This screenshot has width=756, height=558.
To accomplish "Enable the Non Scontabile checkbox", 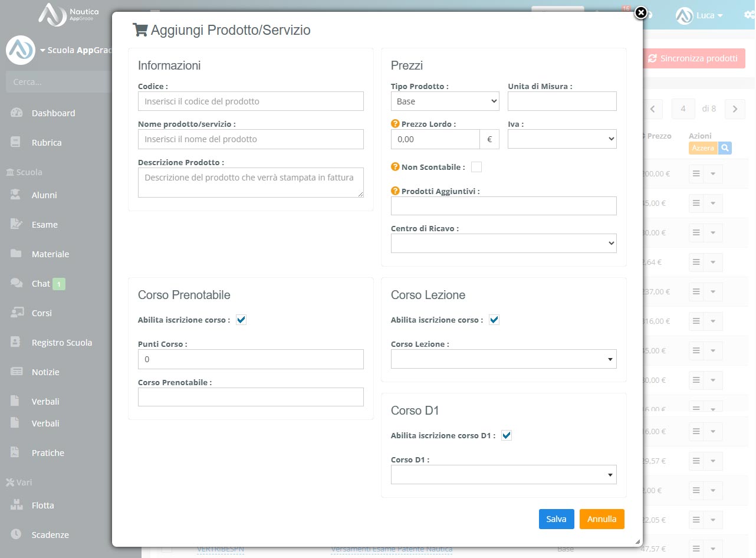I will (476, 167).
